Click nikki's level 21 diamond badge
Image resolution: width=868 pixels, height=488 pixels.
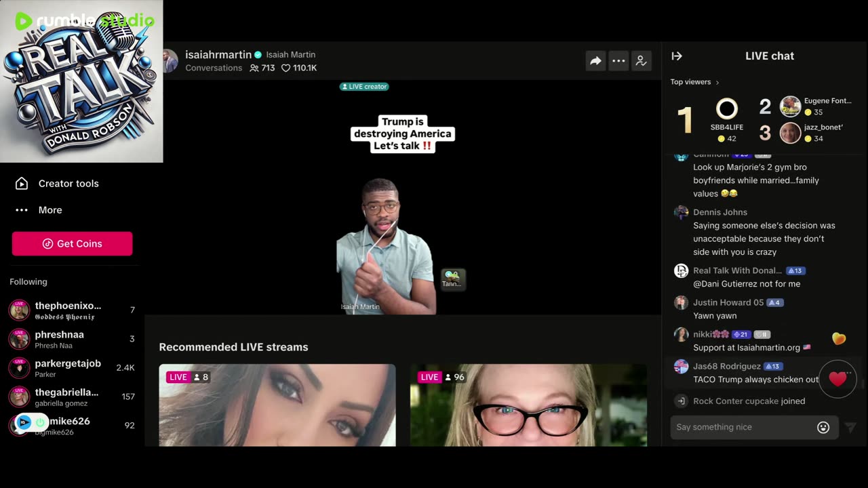point(741,334)
